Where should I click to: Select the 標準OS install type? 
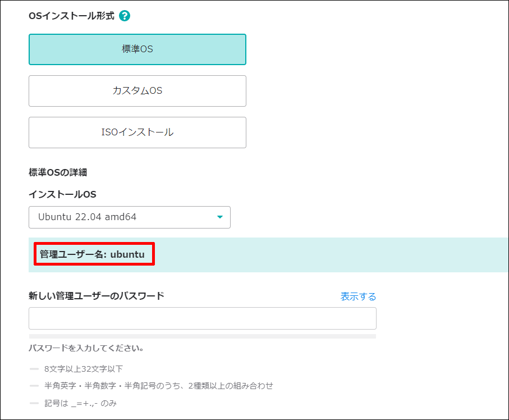click(x=137, y=49)
